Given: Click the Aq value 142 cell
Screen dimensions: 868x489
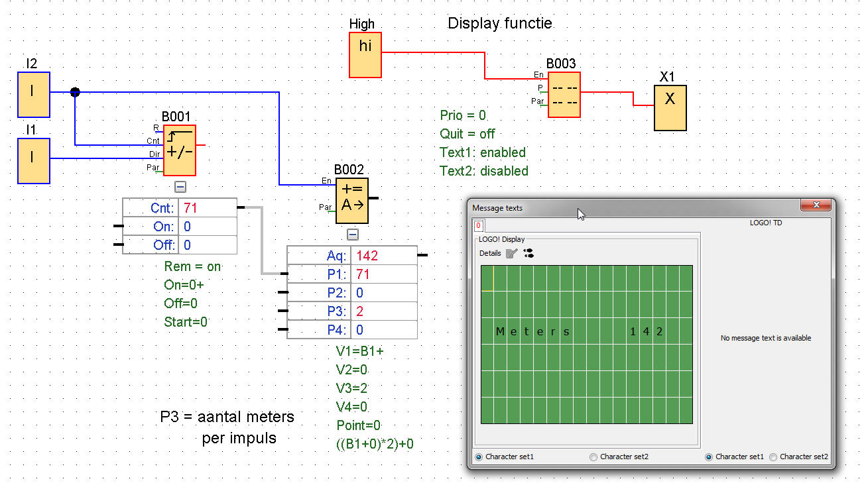Looking at the screenshot, I should click(385, 256).
